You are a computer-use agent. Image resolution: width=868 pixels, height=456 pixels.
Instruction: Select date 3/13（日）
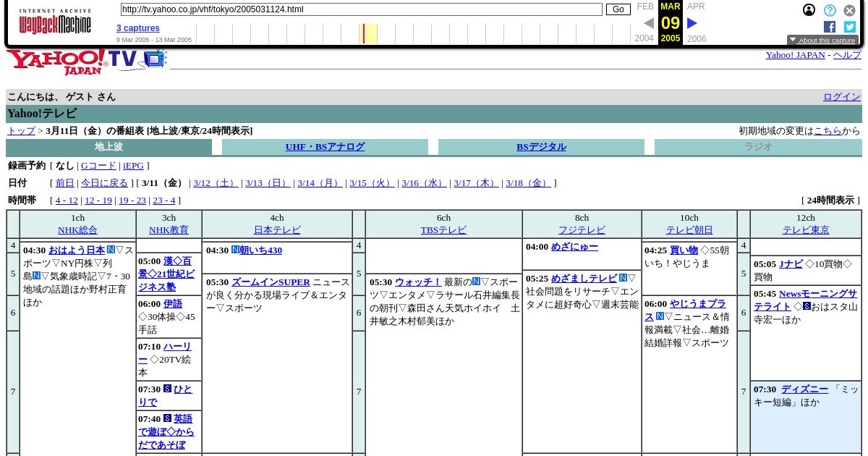(268, 183)
